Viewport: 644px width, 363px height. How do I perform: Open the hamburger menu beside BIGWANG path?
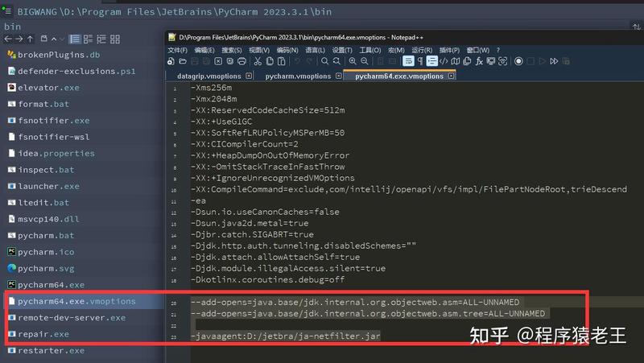coord(6,10)
